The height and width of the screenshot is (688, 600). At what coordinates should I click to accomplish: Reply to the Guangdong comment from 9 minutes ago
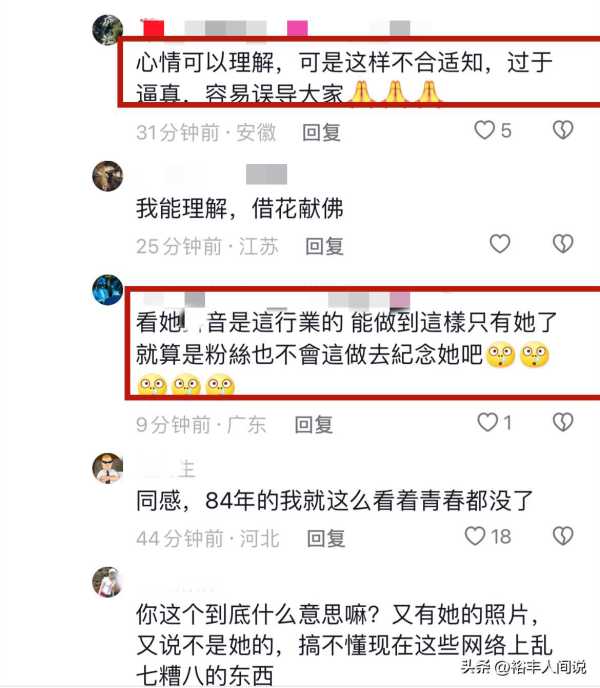click(x=313, y=425)
